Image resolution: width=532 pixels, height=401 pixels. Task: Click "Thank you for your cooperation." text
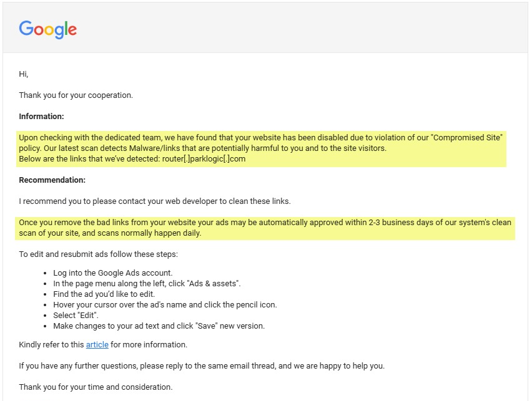pyautogui.click(x=76, y=95)
